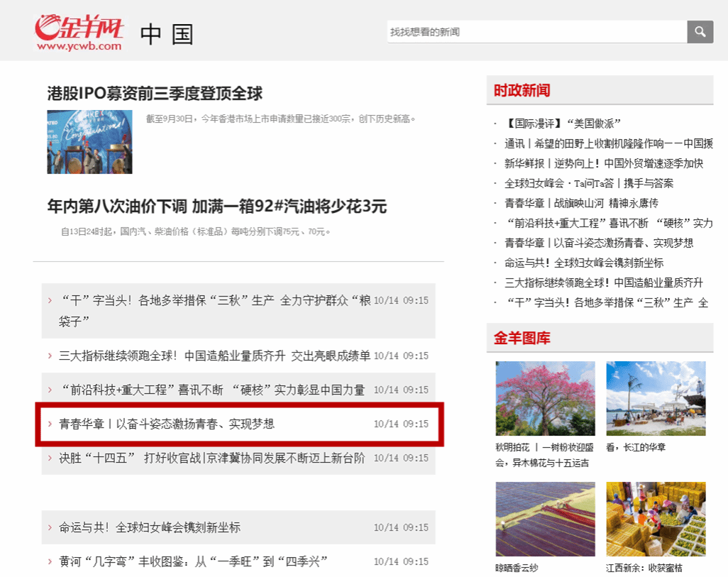Open article 黄河"几字弯"丰收图鉴
The image size is (728, 577).
(x=193, y=561)
